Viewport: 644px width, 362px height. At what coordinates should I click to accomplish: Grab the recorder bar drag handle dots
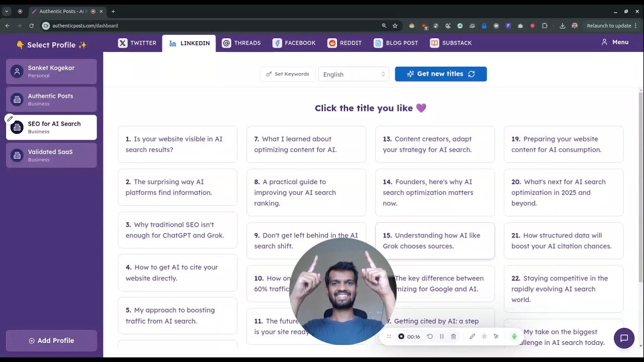[x=389, y=336]
